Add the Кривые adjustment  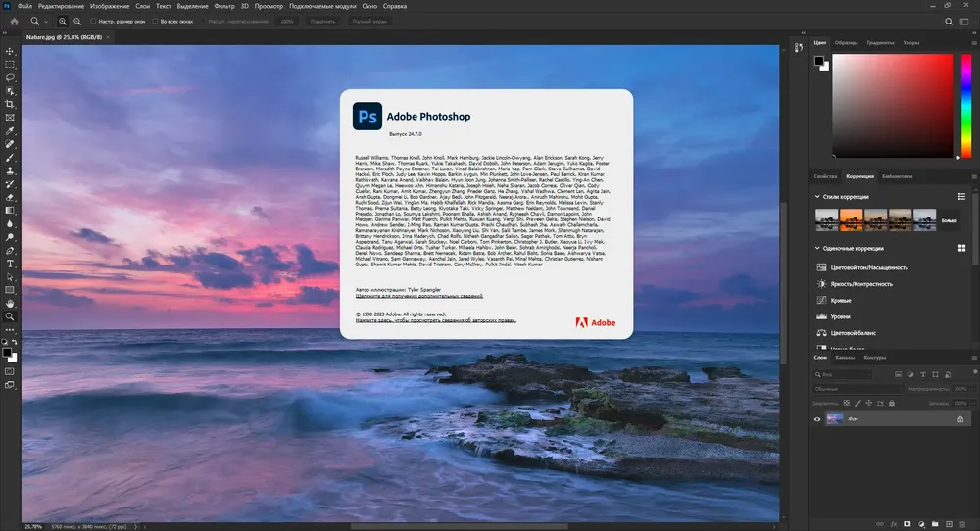coord(841,301)
